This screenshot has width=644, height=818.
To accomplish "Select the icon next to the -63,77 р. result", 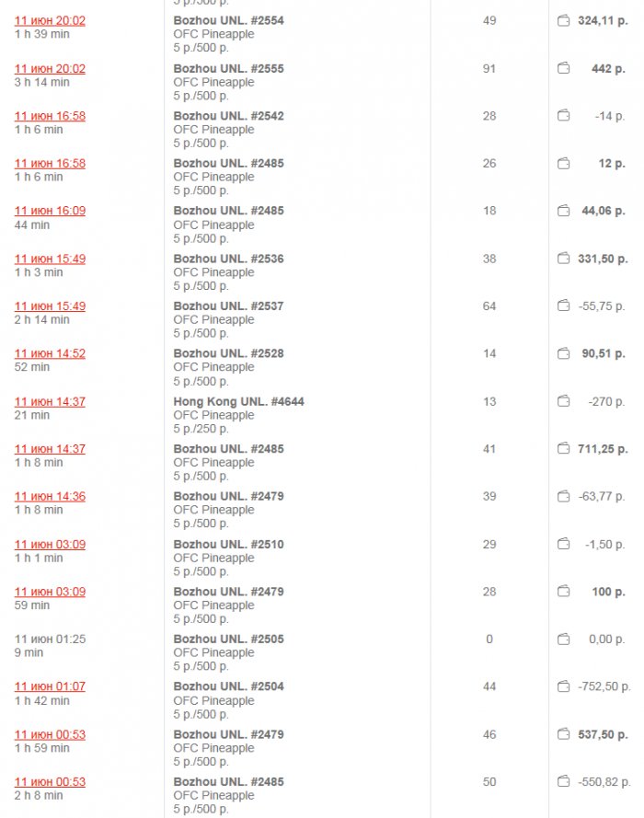I will coord(564,496).
